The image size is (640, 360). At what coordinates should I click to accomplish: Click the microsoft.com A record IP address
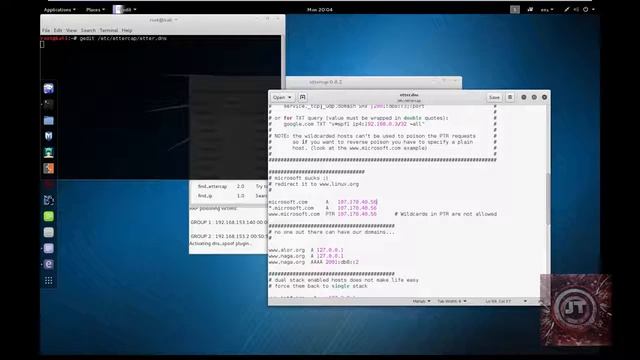357,202
